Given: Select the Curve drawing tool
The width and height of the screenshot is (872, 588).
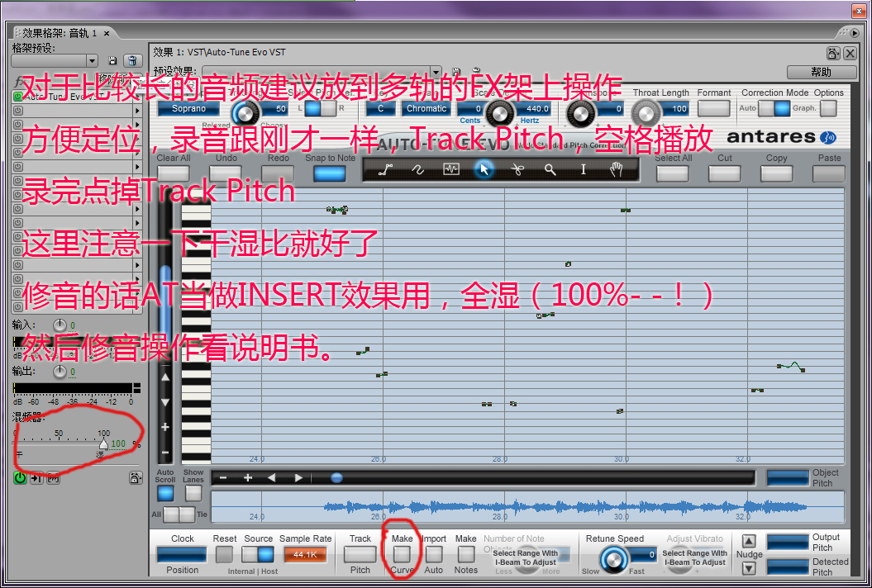Looking at the screenshot, I should coord(417,170).
